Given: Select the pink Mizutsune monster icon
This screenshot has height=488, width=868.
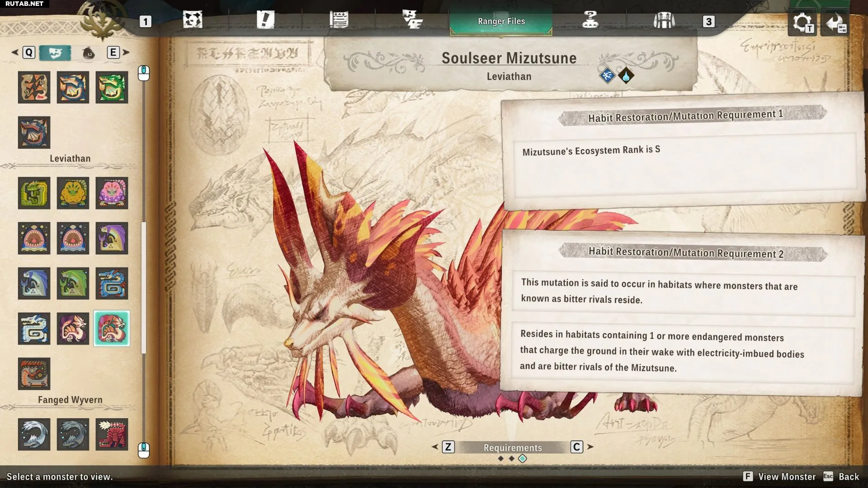Looking at the screenshot, I should tap(73, 328).
